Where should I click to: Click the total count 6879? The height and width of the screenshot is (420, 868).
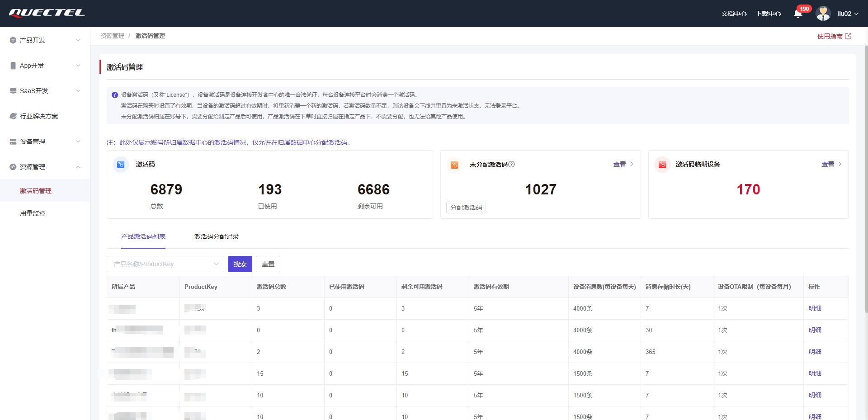[166, 189]
